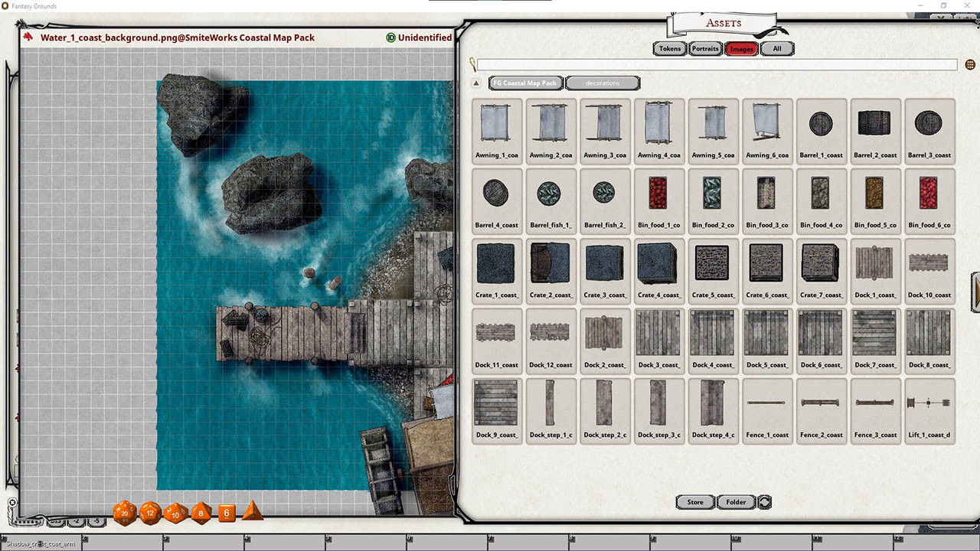Click the d8 die
Viewport: 980px width, 551px height.
201,513
